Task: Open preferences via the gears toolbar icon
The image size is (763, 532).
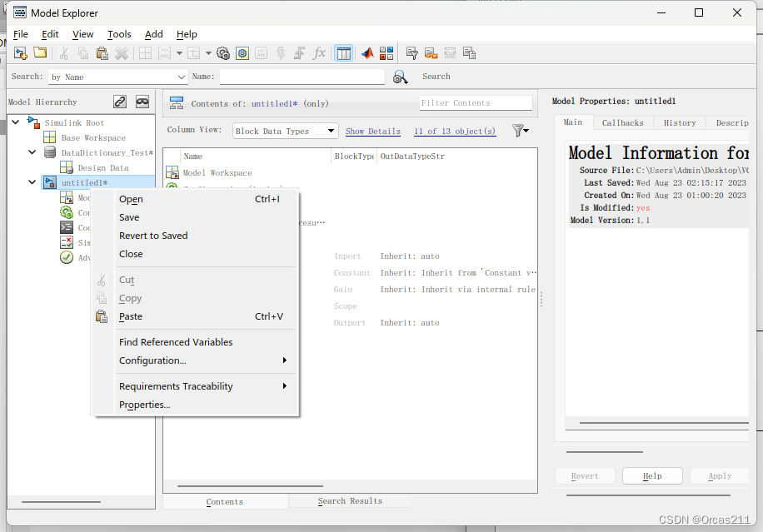Action: pyautogui.click(x=222, y=52)
